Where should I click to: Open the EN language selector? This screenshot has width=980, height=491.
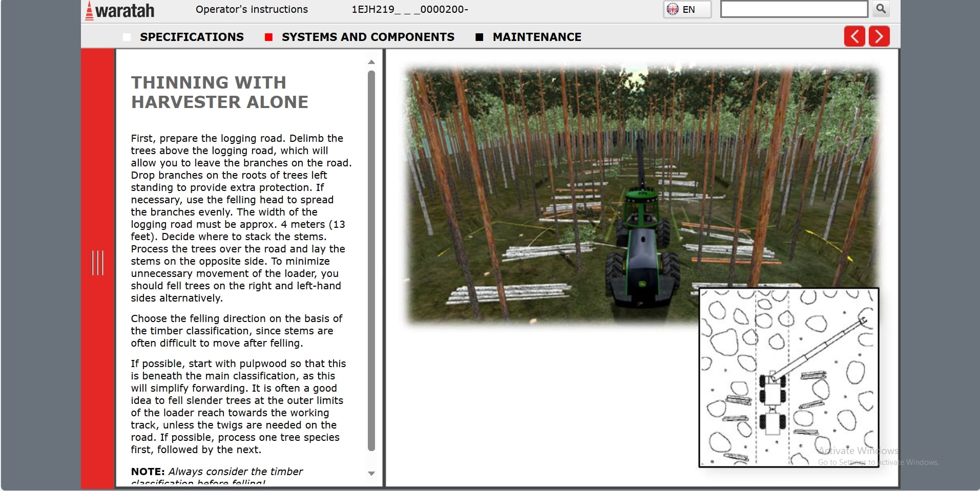pos(686,9)
